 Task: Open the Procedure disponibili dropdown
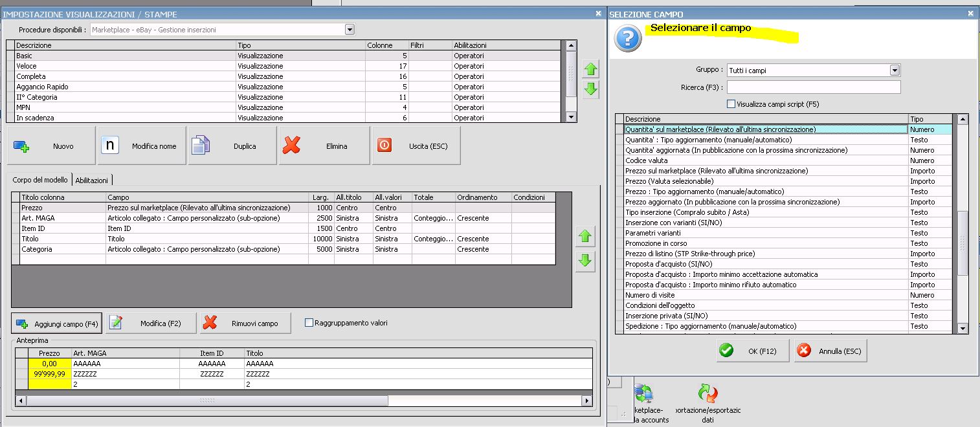point(350,30)
